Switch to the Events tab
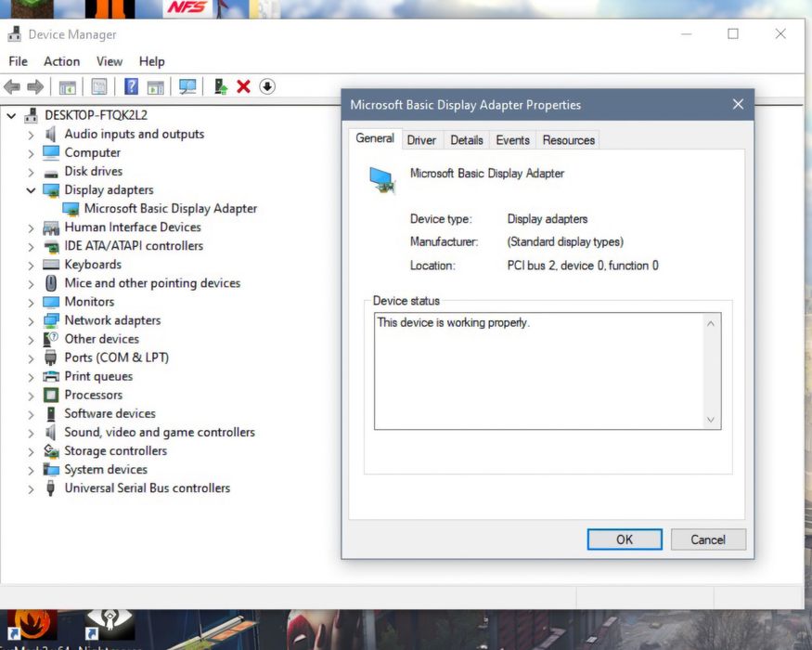812x650 pixels. pos(512,140)
